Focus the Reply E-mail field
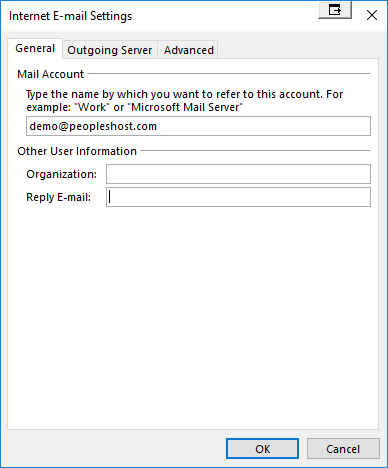 pyautogui.click(x=238, y=197)
